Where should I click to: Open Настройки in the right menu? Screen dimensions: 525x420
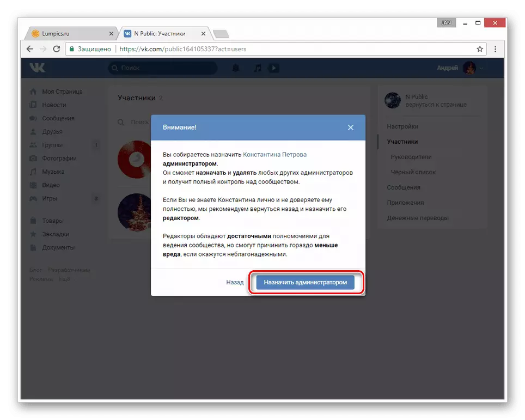click(x=402, y=126)
